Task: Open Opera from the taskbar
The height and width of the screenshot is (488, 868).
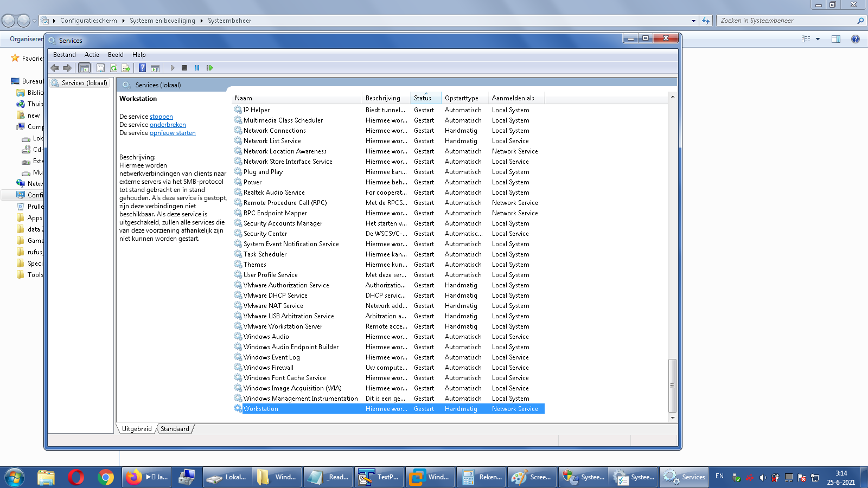Action: point(76,477)
